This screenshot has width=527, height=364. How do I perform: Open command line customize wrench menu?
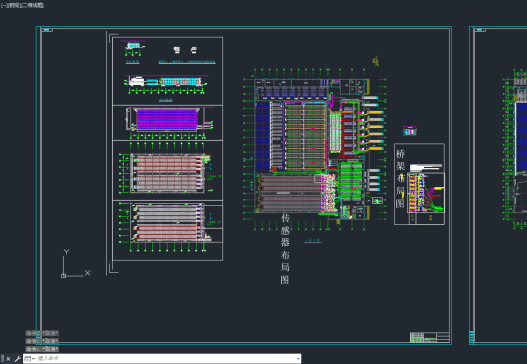point(17,359)
